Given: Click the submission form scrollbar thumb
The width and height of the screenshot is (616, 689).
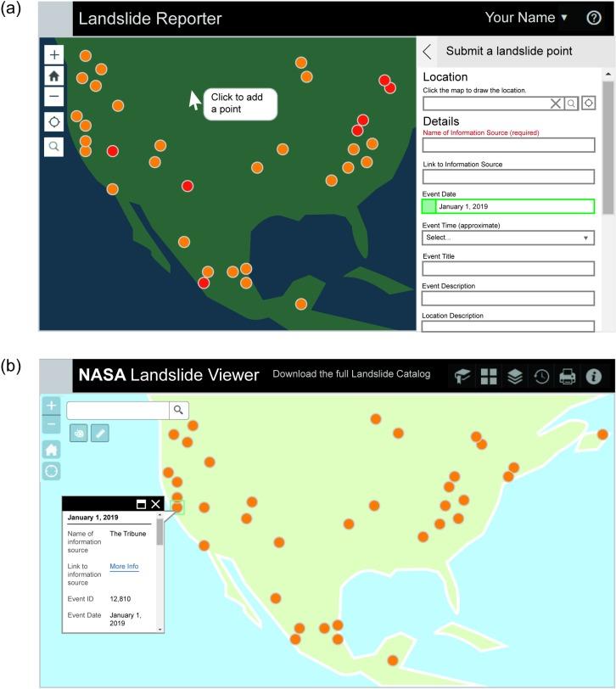Looking at the screenshot, I should [608, 147].
